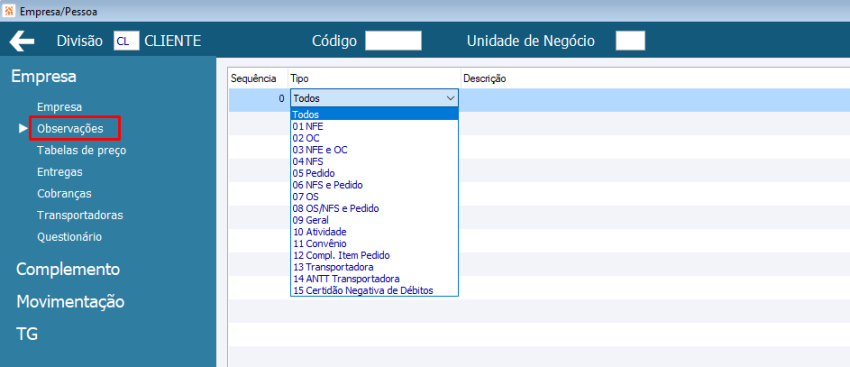Click the Descrição column header

[484, 79]
